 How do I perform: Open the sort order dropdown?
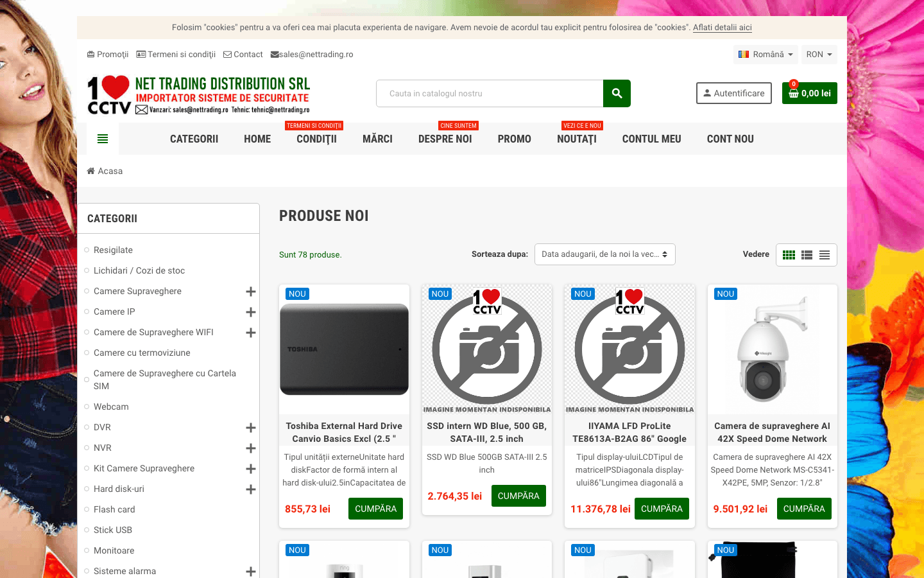click(604, 254)
